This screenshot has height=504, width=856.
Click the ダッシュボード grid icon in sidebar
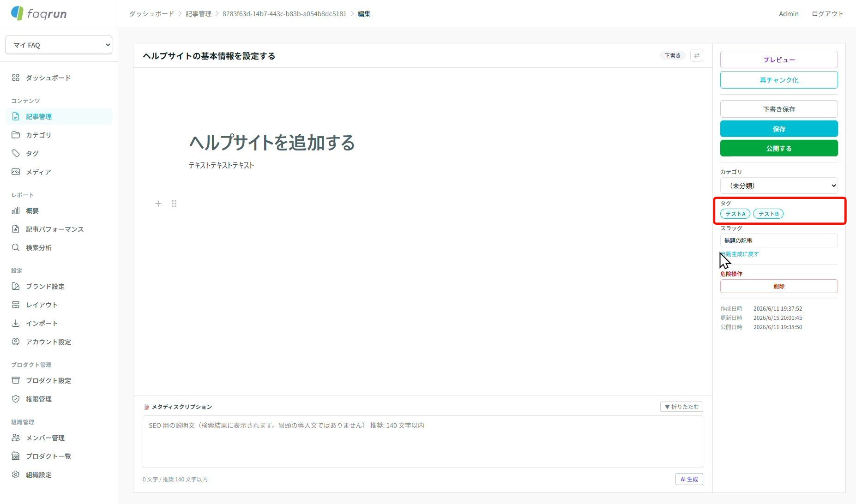[16, 78]
